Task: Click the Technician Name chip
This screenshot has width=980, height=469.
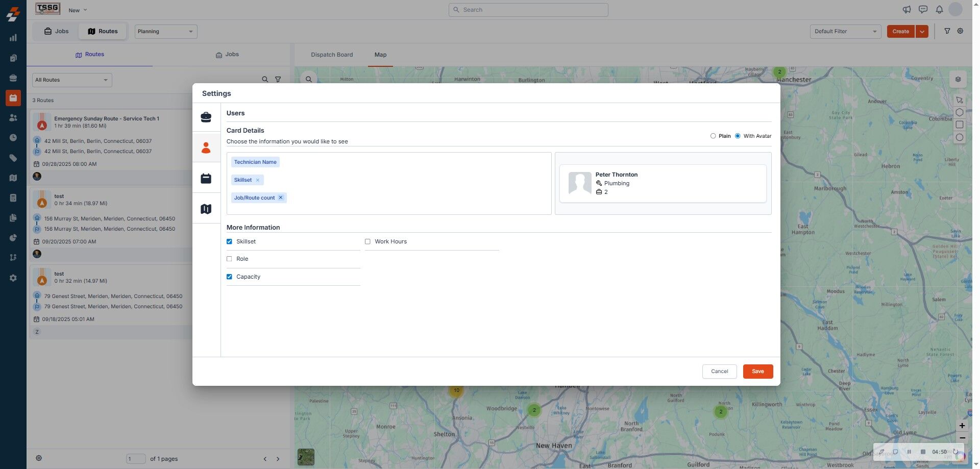Action: pos(255,162)
